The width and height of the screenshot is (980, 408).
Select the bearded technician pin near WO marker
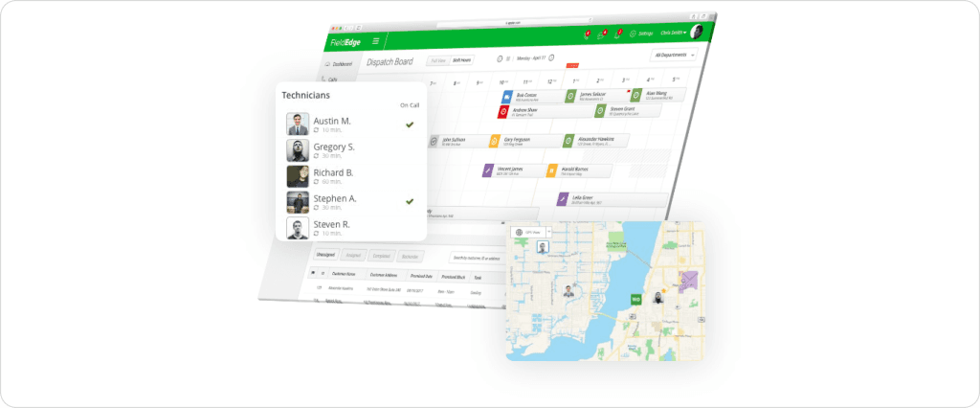pos(658,298)
